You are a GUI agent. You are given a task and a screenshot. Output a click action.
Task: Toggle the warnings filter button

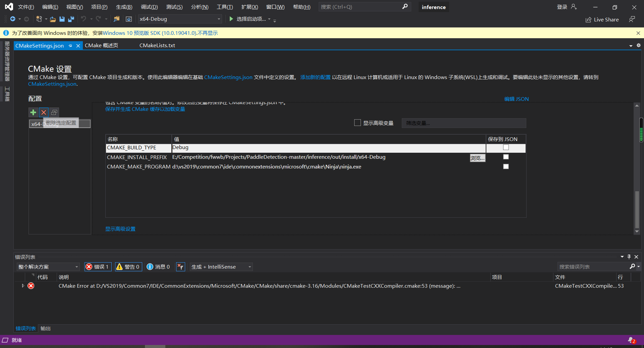(128, 267)
